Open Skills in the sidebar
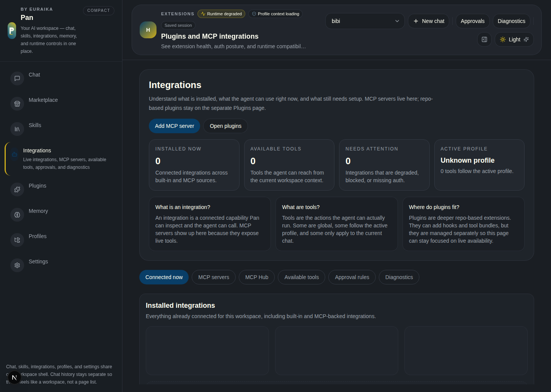The height and width of the screenshot is (392, 551). [x=61, y=129]
